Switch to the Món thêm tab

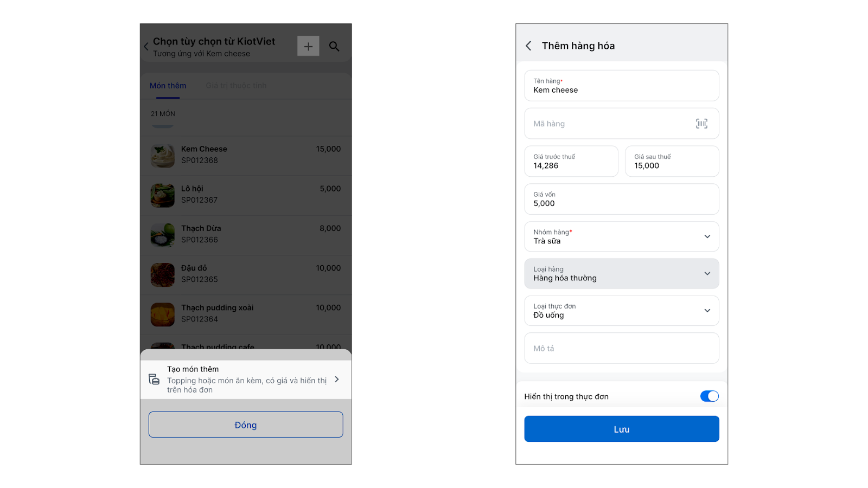click(x=168, y=86)
